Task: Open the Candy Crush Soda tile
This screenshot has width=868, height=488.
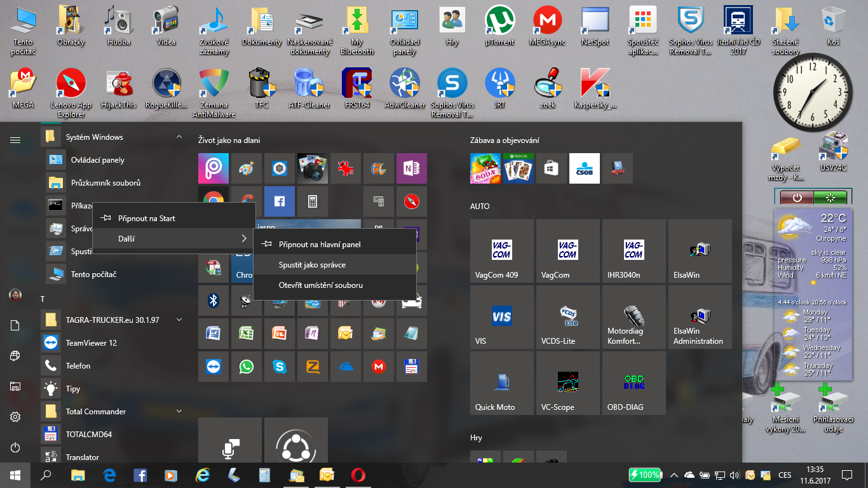Action: click(x=485, y=168)
